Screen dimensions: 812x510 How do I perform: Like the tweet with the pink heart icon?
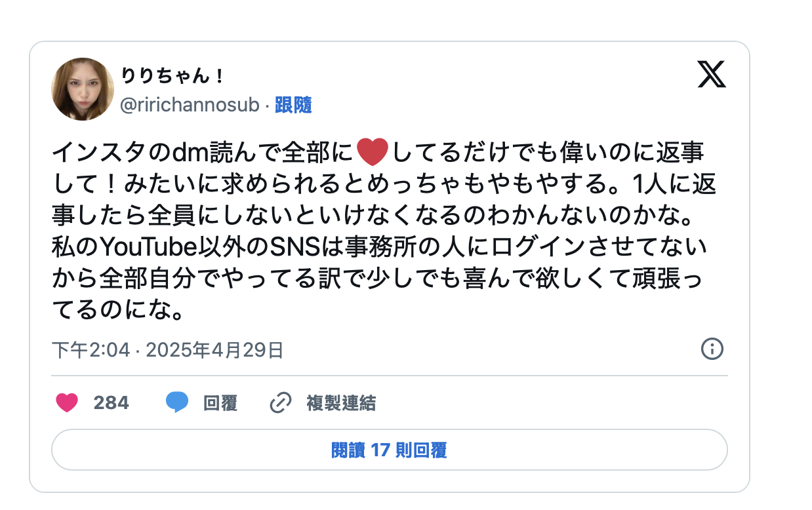click(x=67, y=402)
